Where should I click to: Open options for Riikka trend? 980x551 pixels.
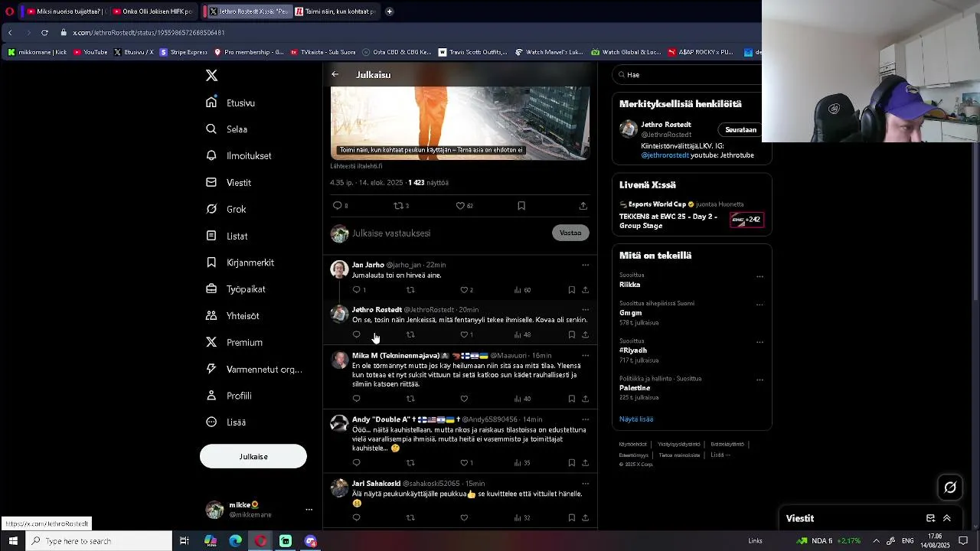[759, 276]
